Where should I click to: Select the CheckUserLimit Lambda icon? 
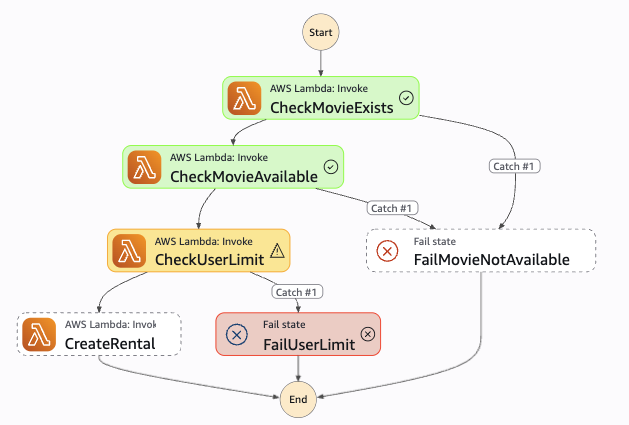pyautogui.click(x=129, y=251)
